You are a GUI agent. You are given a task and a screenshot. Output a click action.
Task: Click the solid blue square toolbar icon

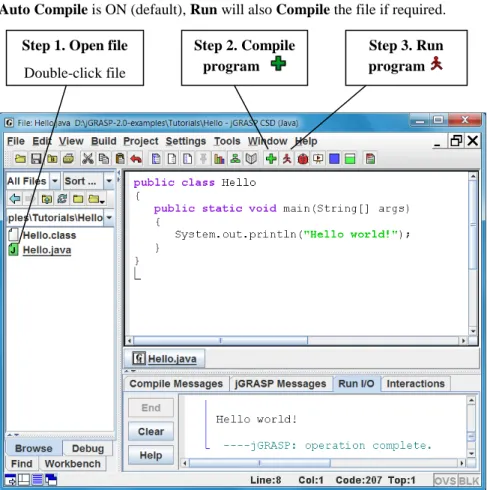click(334, 159)
